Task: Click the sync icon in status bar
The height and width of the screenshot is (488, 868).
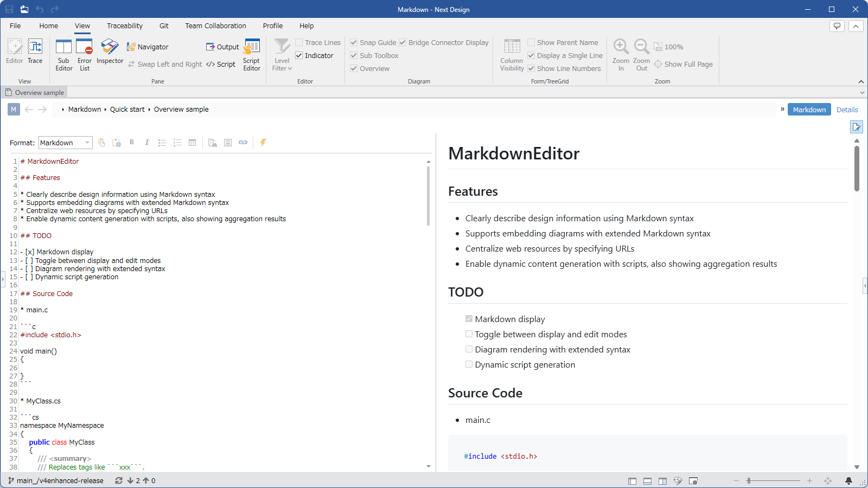Action: tap(119, 481)
